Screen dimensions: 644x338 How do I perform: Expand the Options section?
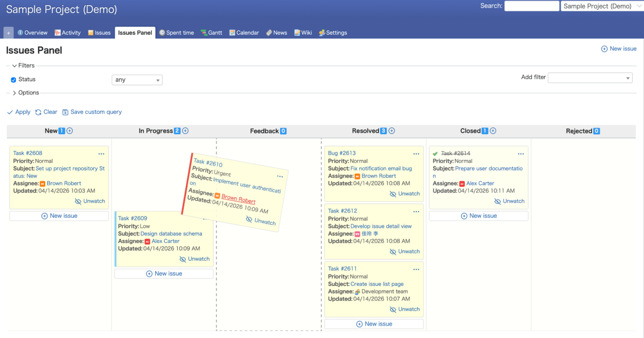(x=14, y=93)
